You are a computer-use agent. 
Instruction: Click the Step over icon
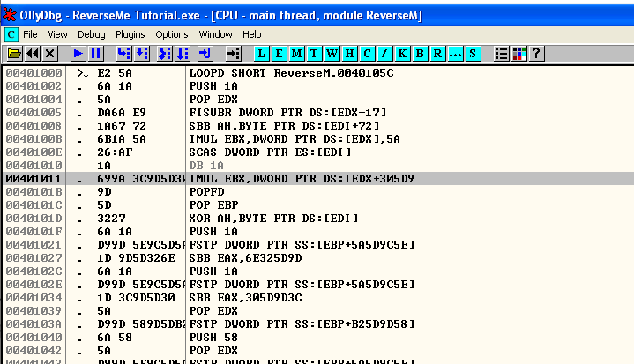point(141,54)
